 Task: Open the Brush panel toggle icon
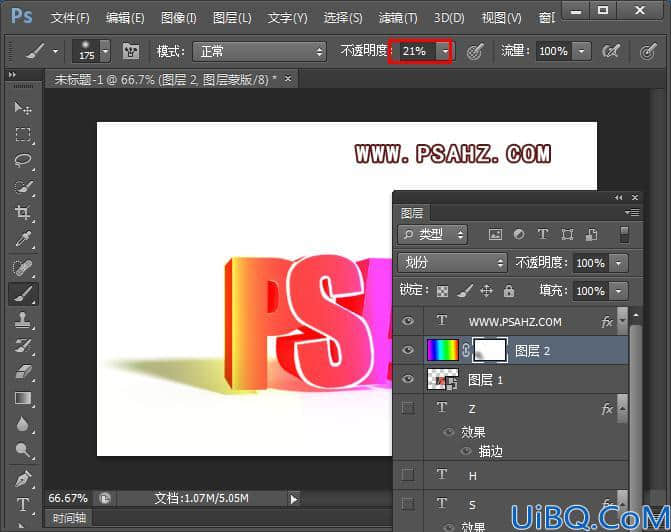pyautogui.click(x=131, y=52)
